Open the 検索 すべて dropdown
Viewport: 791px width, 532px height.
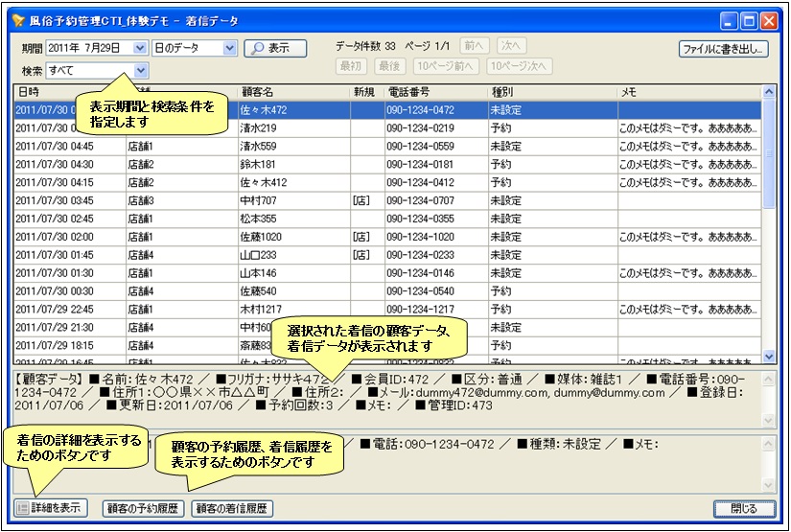point(141,70)
